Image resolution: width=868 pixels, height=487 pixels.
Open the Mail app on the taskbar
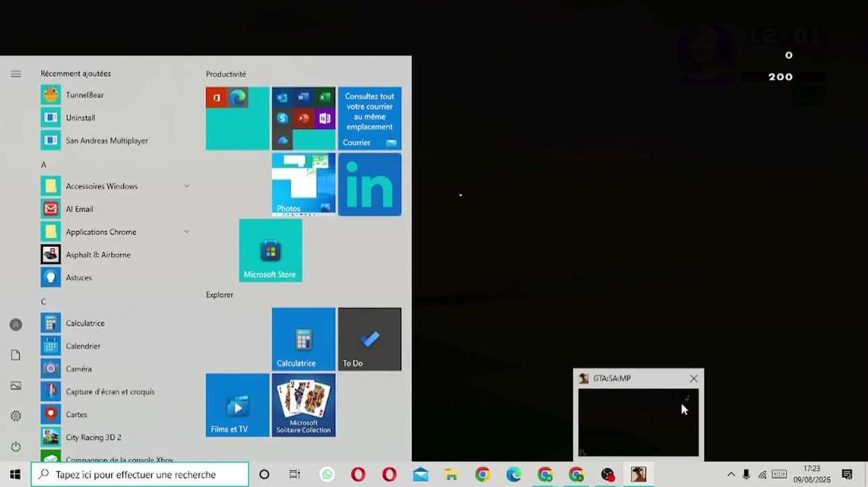click(420, 475)
